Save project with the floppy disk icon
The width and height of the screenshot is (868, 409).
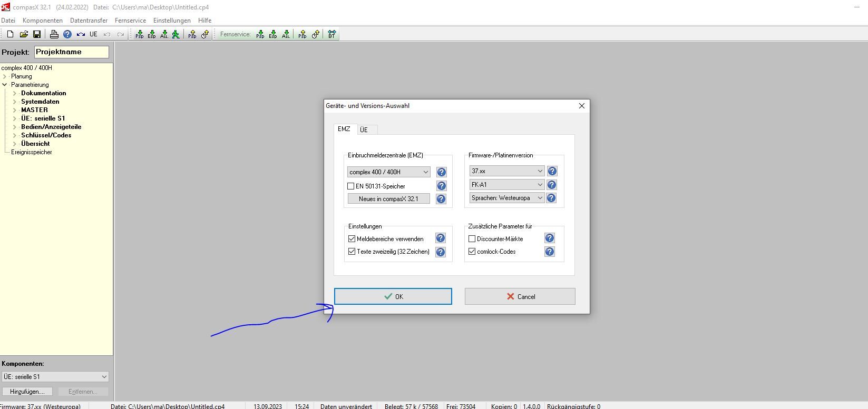point(37,34)
